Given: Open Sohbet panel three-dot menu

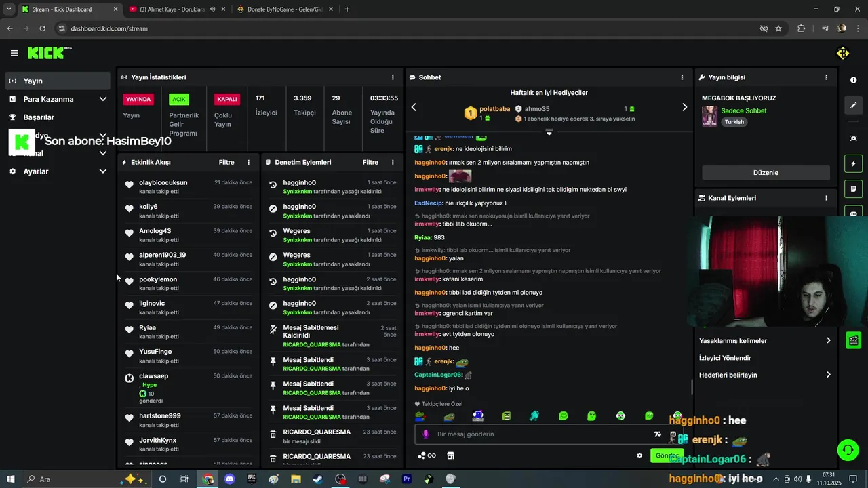Looking at the screenshot, I should coord(682,77).
